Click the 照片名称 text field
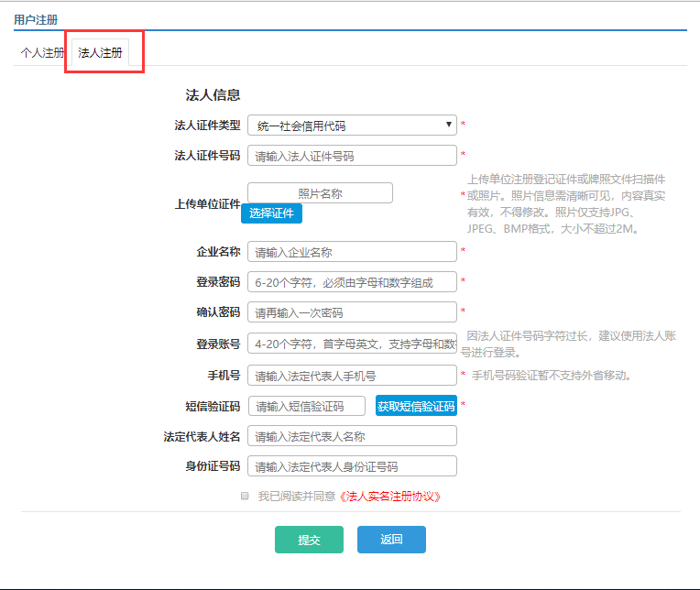The image size is (700, 590). [320, 193]
